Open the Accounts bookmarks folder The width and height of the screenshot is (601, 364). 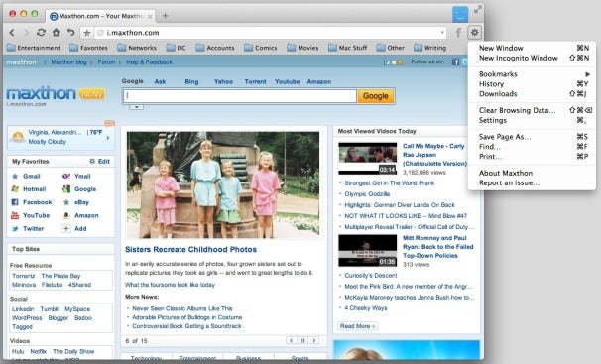pos(215,48)
